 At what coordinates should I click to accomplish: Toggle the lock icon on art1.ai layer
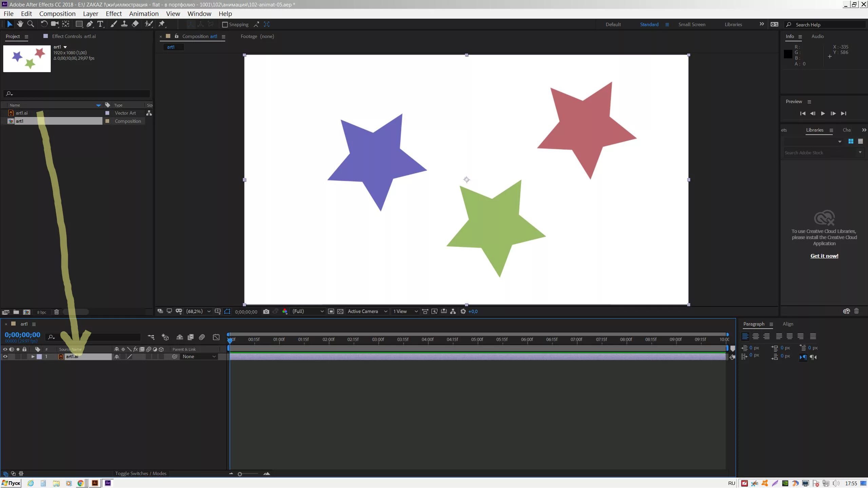coord(24,356)
